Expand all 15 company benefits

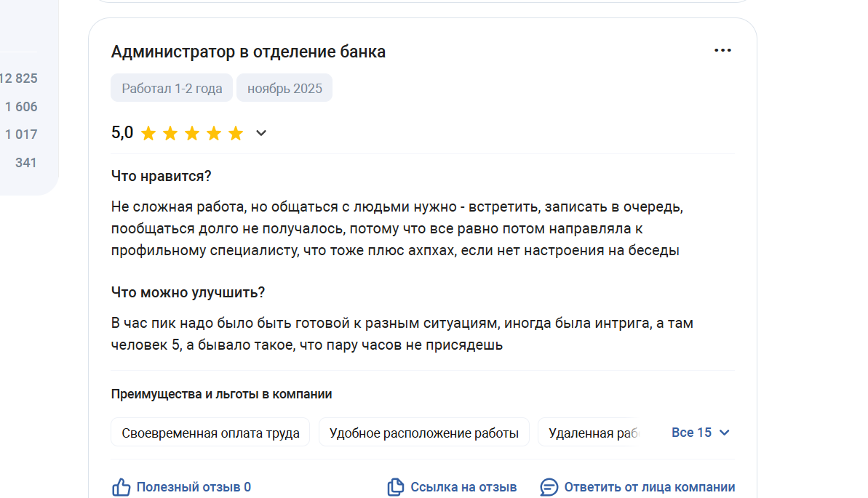pyautogui.click(x=691, y=433)
